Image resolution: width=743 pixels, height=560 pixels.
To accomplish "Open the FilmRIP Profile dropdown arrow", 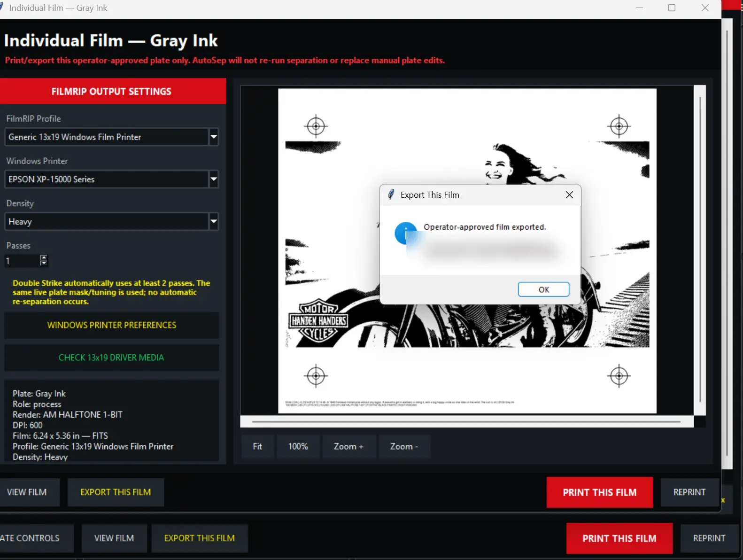I will point(214,137).
